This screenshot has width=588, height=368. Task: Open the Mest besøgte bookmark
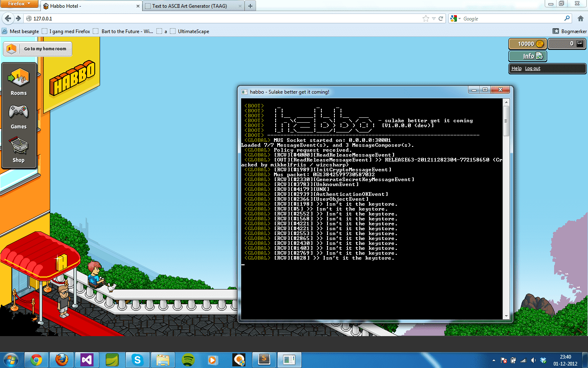(x=20, y=31)
